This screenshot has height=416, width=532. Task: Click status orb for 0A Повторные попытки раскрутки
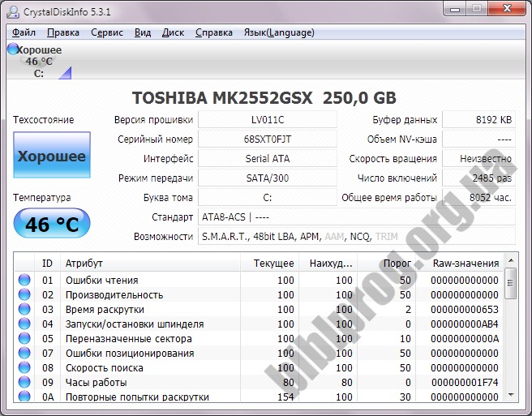coord(24,396)
